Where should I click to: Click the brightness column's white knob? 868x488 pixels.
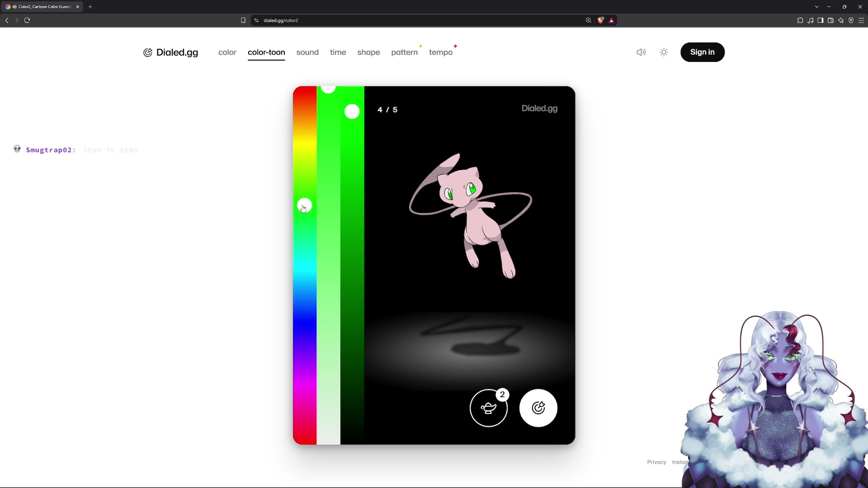[352, 112]
